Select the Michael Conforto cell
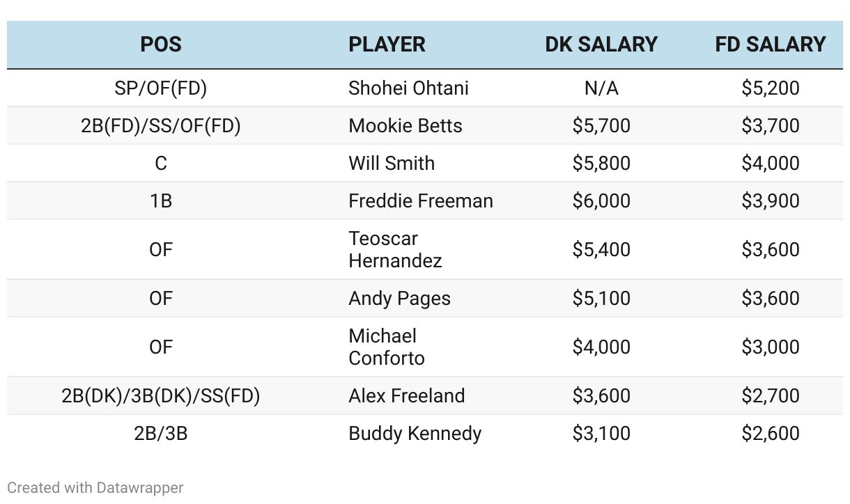850x504 pixels. [x=387, y=347]
